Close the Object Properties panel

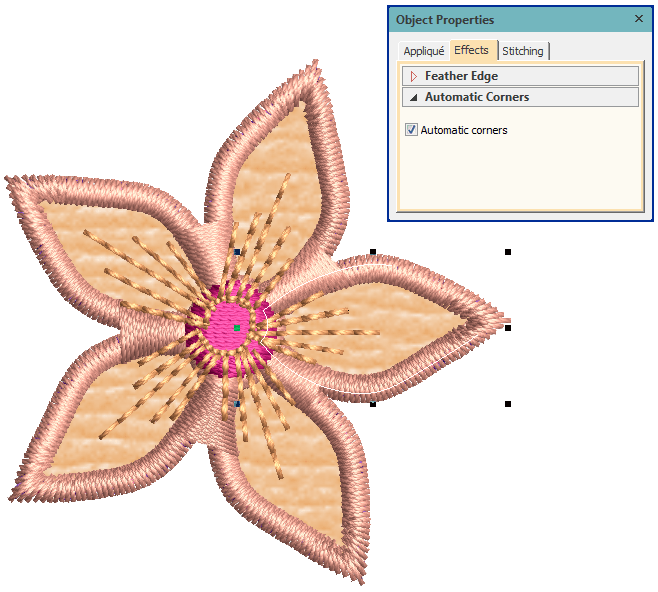(639, 19)
